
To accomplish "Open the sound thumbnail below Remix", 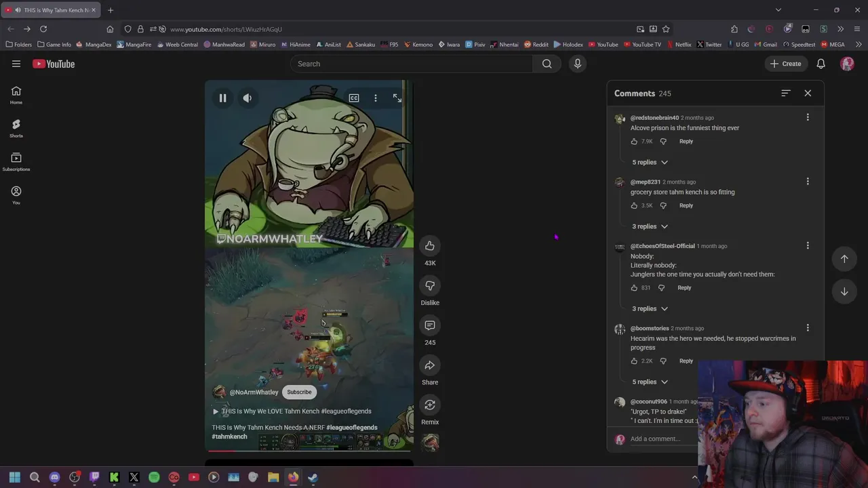I will coord(430,443).
